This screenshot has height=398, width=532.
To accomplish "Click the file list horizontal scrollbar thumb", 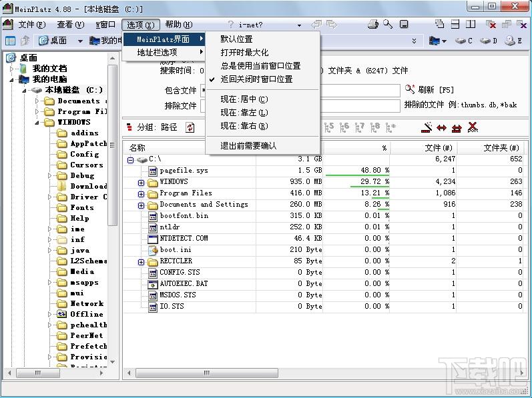I will coord(207,373).
